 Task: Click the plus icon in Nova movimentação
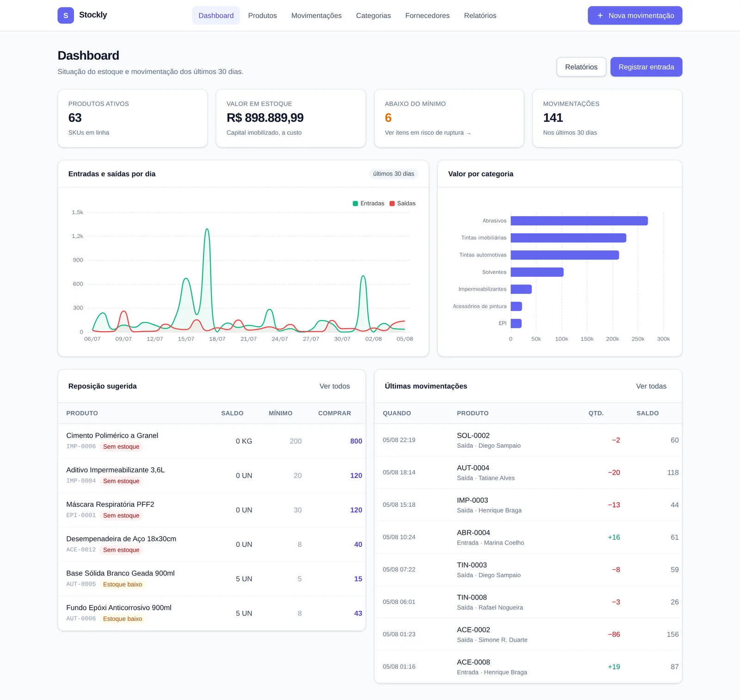click(600, 15)
